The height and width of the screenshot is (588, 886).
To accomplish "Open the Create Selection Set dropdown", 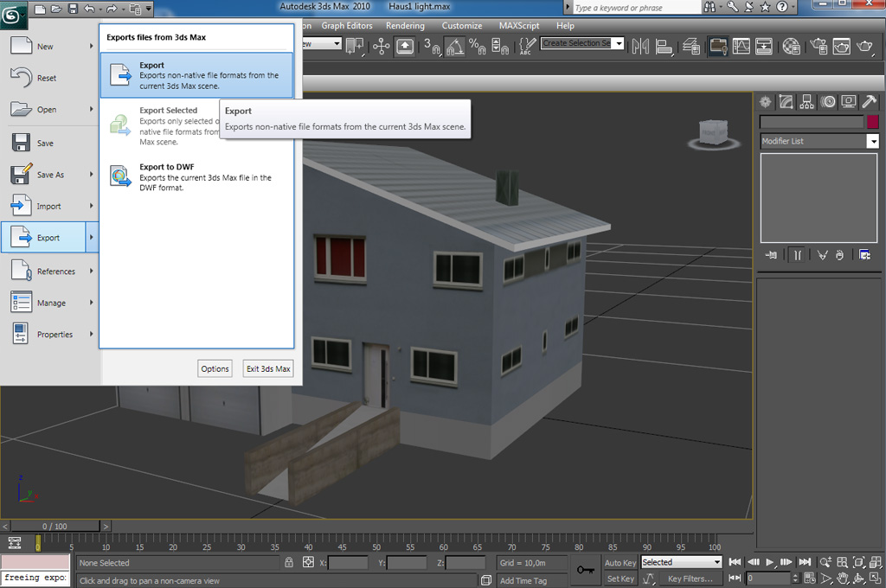I will pos(618,43).
